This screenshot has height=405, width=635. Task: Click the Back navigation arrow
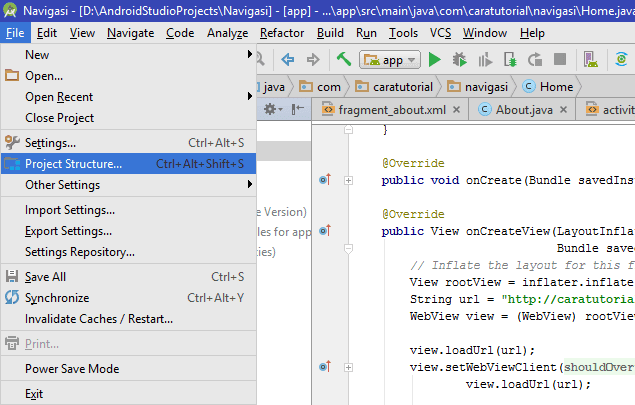tap(288, 60)
